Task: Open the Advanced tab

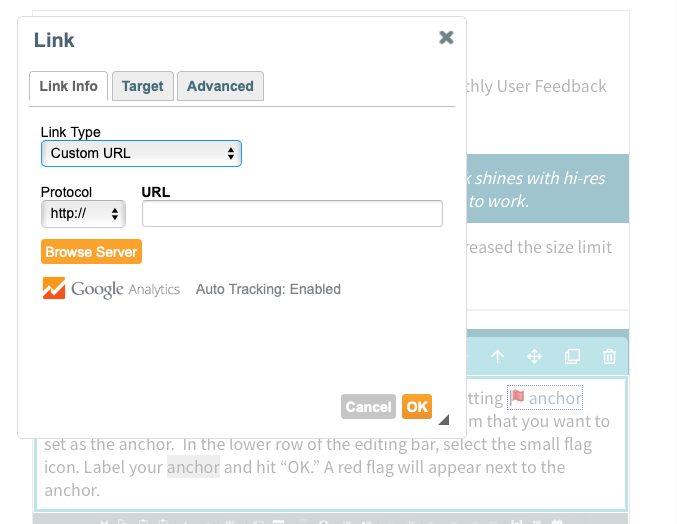Action: (220, 86)
